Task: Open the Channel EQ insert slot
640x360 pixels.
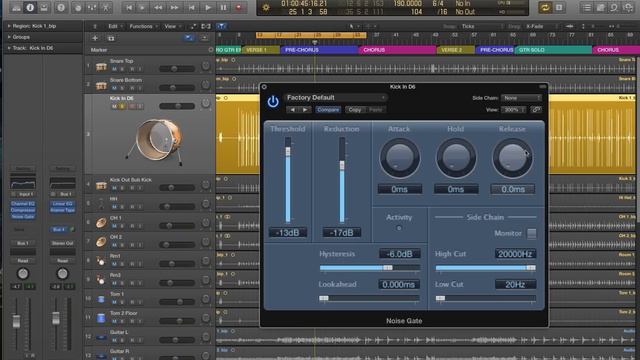Action: coord(23,203)
